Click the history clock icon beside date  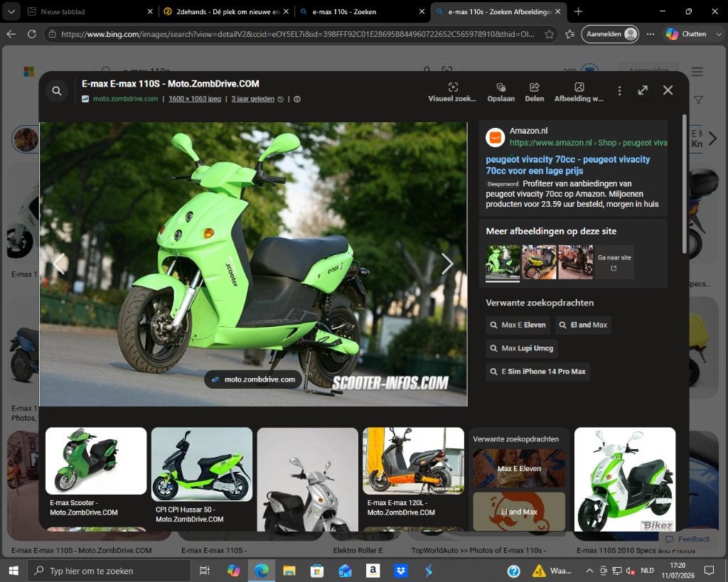pyautogui.click(x=280, y=99)
